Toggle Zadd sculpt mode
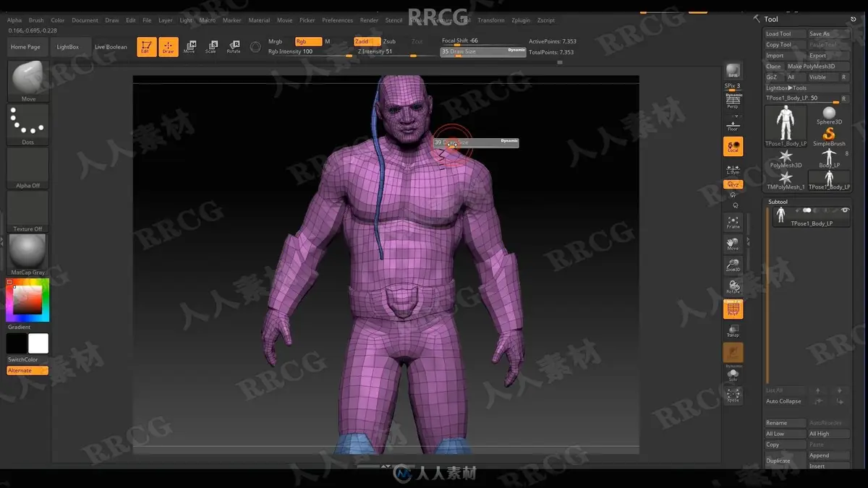This screenshot has height=488, width=868. [x=367, y=42]
